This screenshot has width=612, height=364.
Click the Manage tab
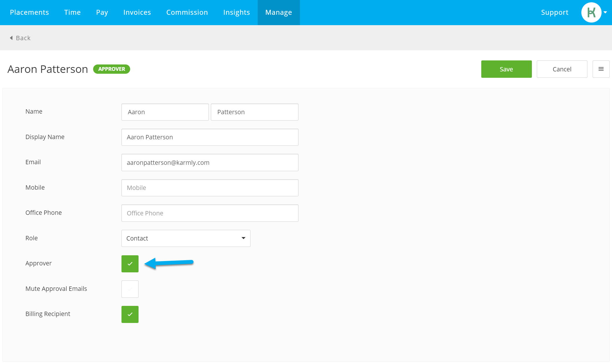click(x=279, y=12)
